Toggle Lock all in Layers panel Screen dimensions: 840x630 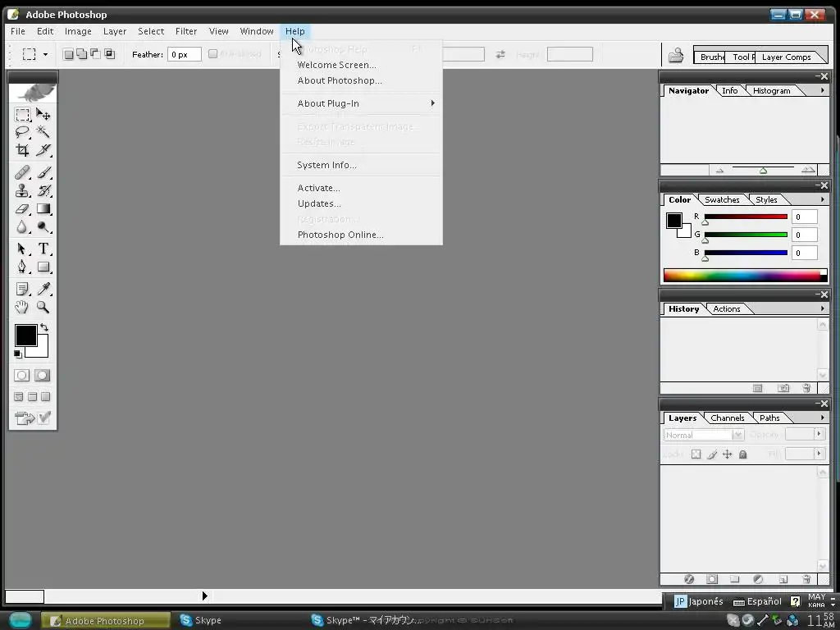pos(742,454)
